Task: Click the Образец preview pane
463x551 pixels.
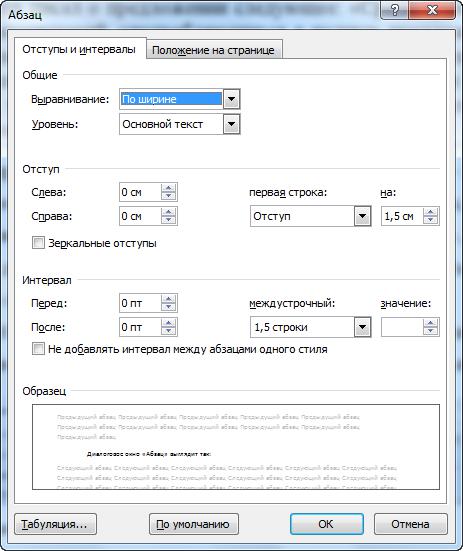Action: 236,447
